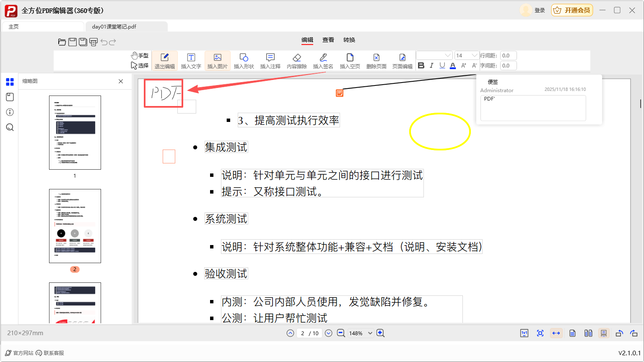The image size is (644, 362).
Task: Open the 官方网站 official website link
Action: coord(19,353)
